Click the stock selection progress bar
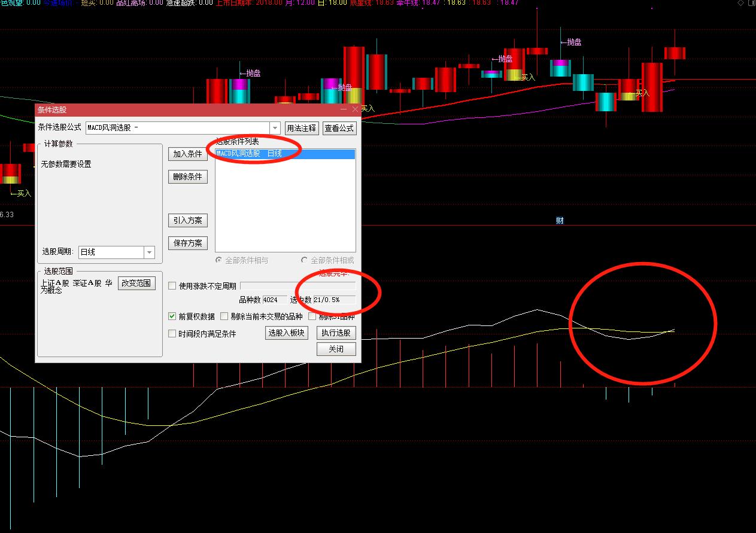 click(297, 286)
